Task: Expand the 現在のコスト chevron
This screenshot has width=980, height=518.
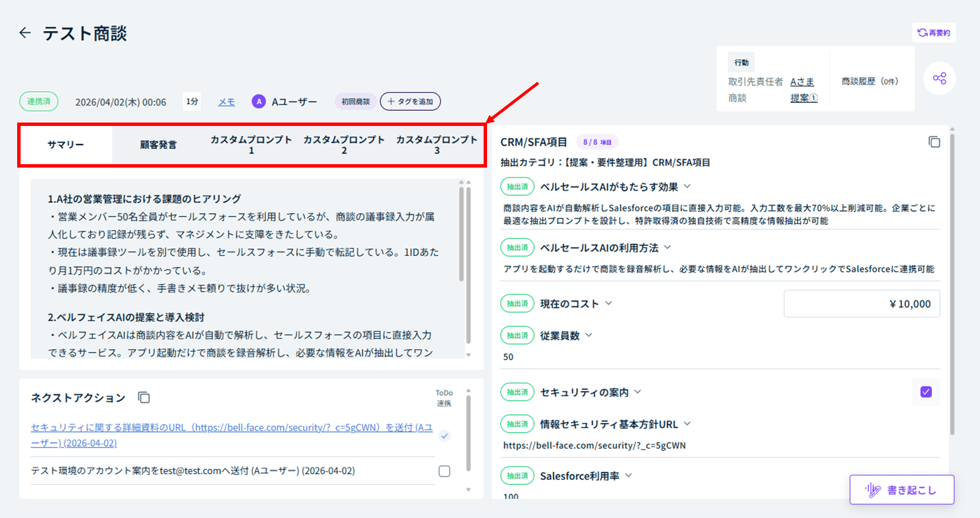Action: click(x=609, y=303)
